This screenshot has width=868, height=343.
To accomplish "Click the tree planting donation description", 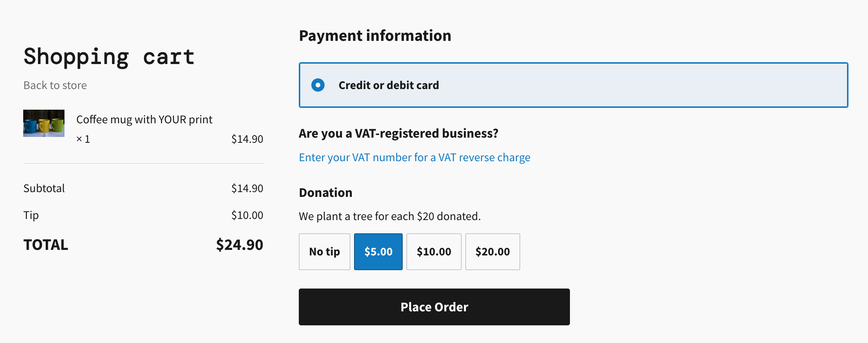I will pyautogui.click(x=390, y=216).
